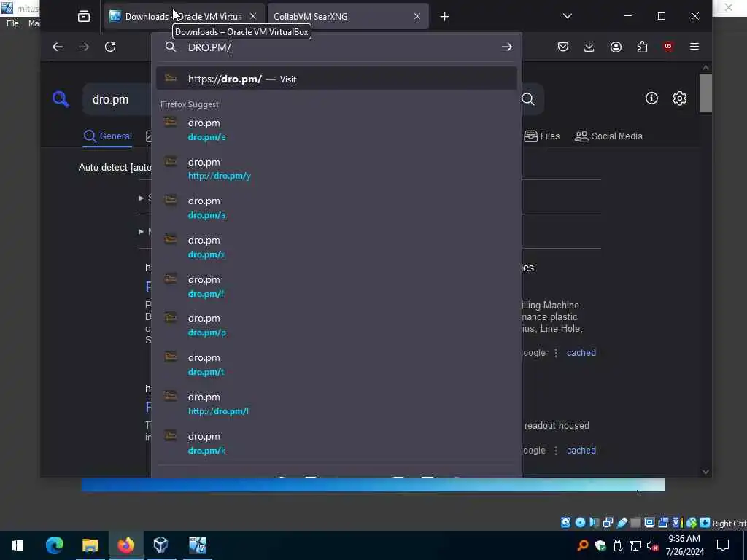Open the SearXNG info icon

651,98
